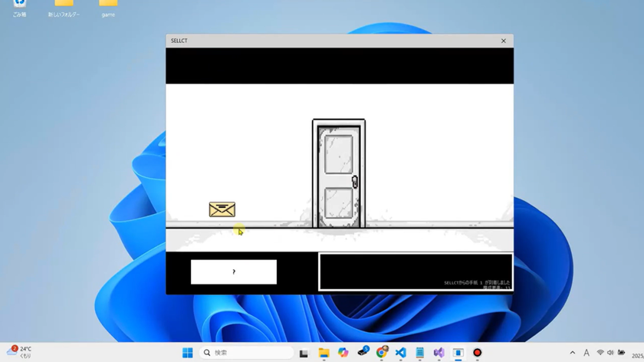Open Visual Studio purple icon on taskbar

pos(439,353)
